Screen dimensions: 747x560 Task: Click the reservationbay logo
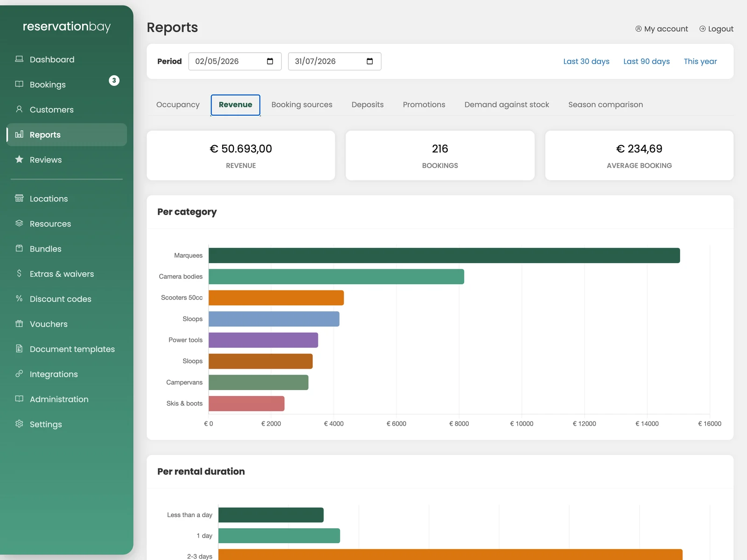pos(67,27)
